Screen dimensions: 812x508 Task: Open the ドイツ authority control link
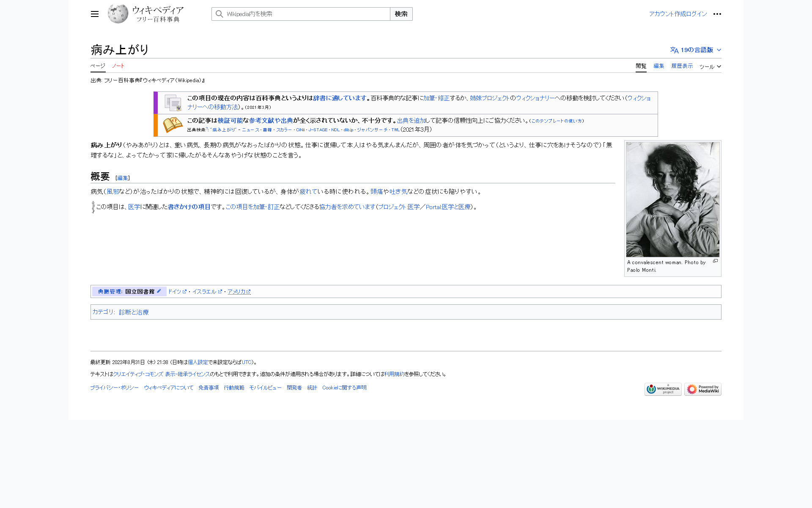tap(177, 292)
